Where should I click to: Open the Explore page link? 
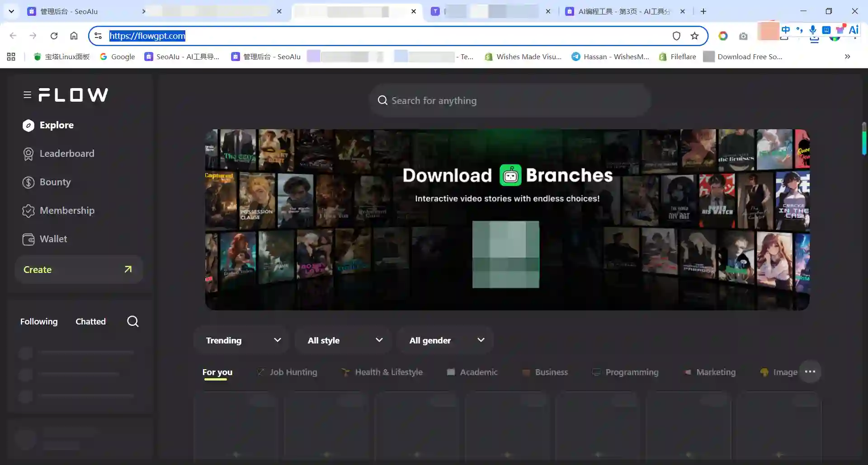tap(48, 125)
